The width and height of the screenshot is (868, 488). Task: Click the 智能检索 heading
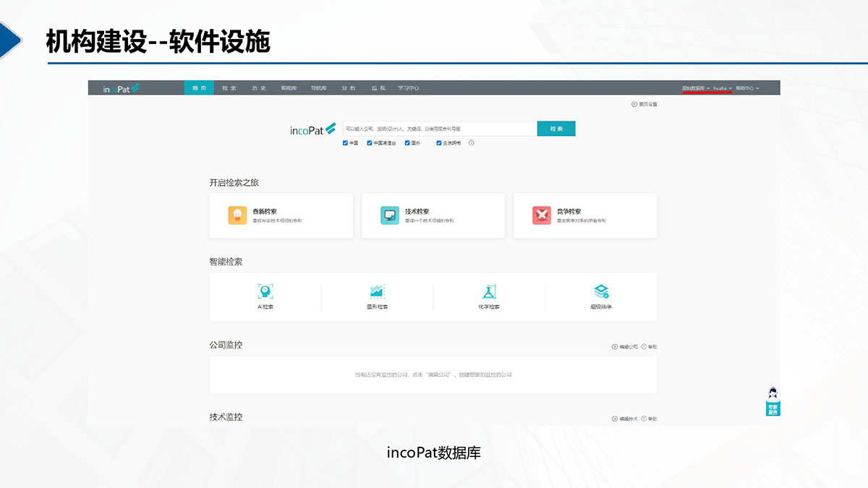tap(226, 262)
